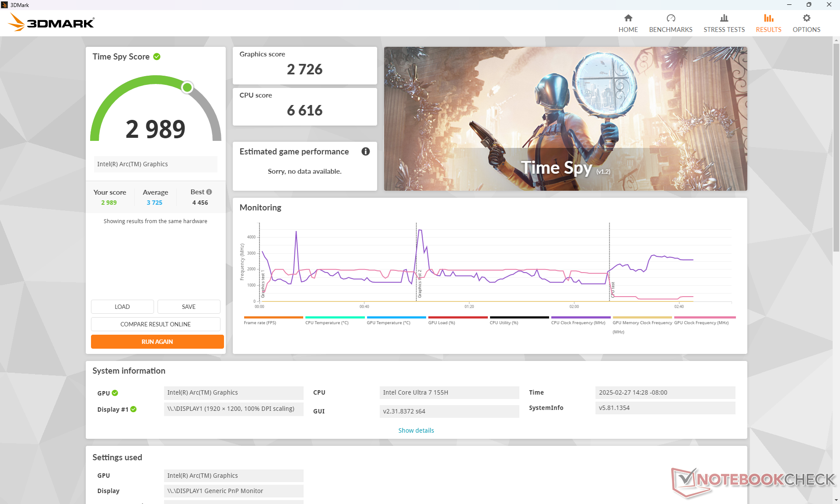Click the Benchmarks gauge icon
The width and height of the screenshot is (840, 504).
pyautogui.click(x=671, y=18)
